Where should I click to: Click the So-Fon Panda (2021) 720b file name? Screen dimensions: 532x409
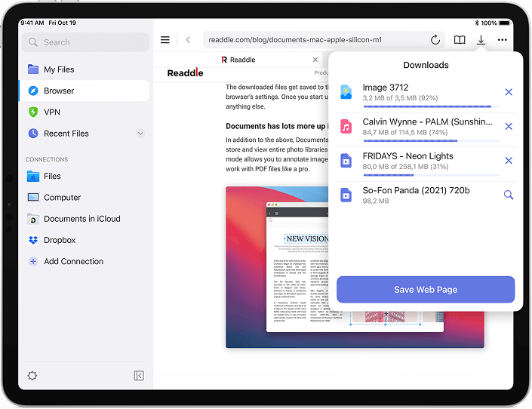click(416, 190)
